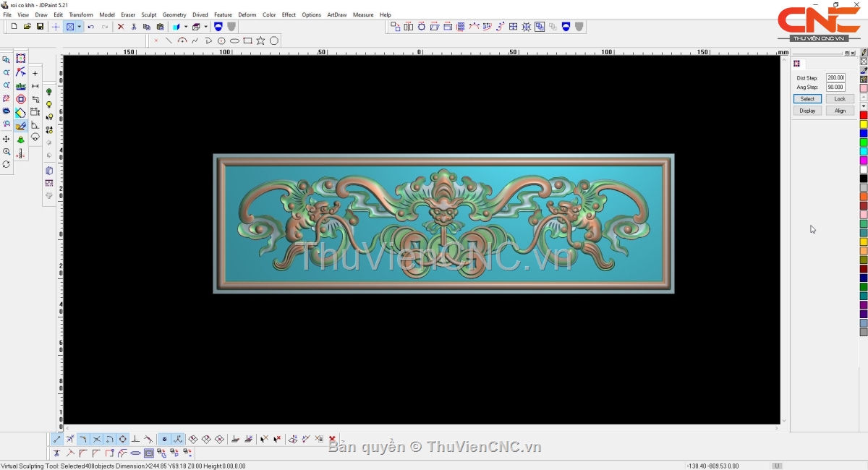Click the Align button
Image resolution: width=868 pixels, height=470 pixels.
pos(839,111)
